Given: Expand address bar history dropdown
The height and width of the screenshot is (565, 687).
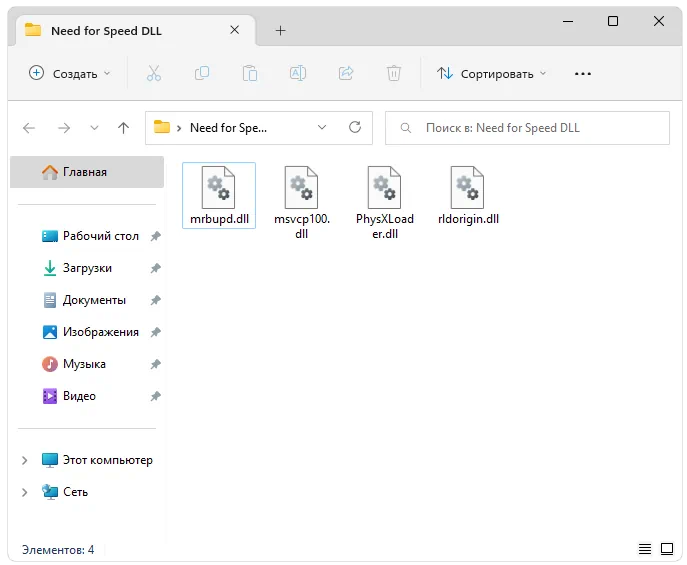Looking at the screenshot, I should pyautogui.click(x=322, y=127).
